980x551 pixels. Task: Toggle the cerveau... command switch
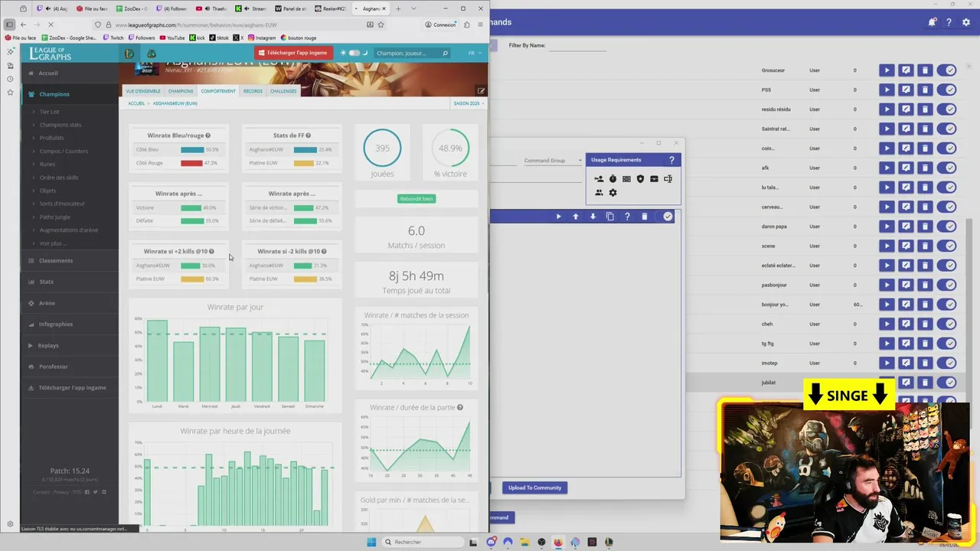coord(947,207)
